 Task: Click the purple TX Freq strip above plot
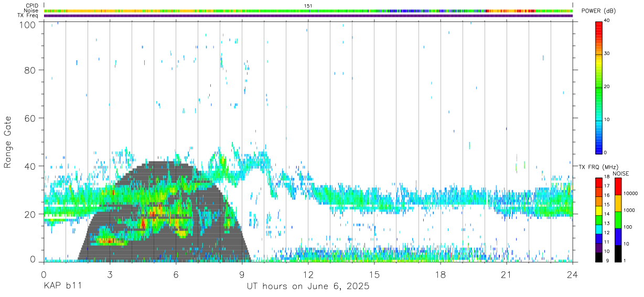tap(308, 16)
